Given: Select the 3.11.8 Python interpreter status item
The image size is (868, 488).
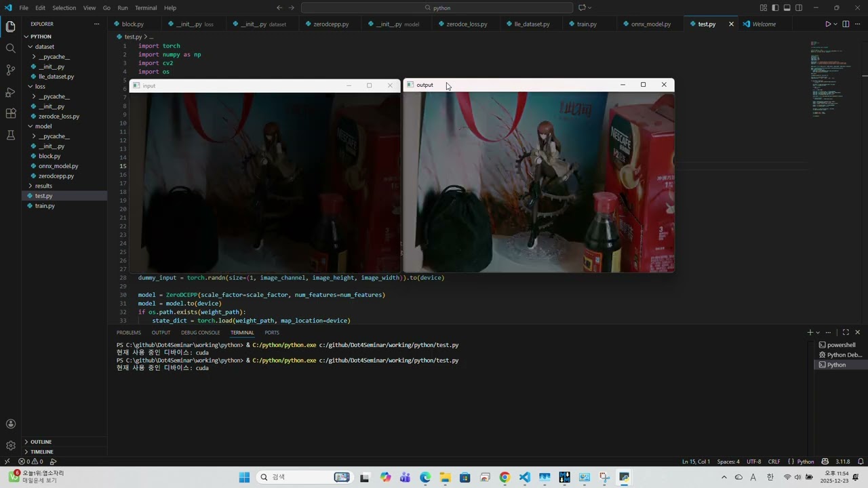Looking at the screenshot, I should tap(843, 462).
